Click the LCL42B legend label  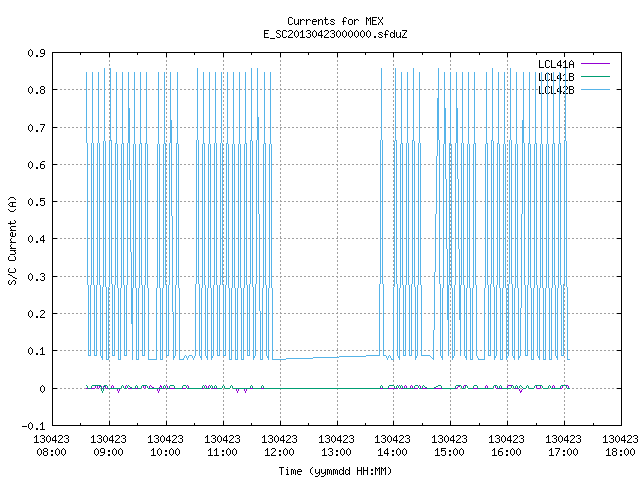[556, 90]
